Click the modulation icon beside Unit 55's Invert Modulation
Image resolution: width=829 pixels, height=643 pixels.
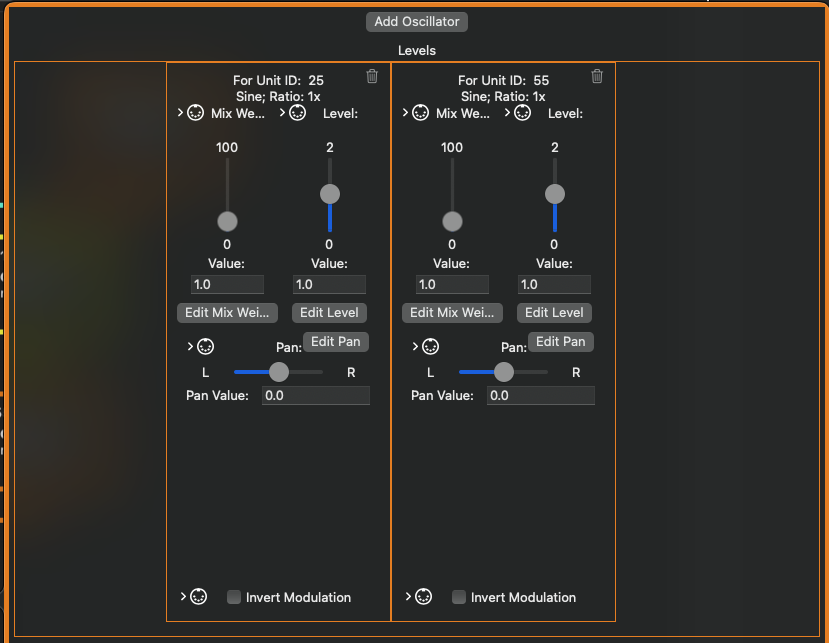click(424, 597)
